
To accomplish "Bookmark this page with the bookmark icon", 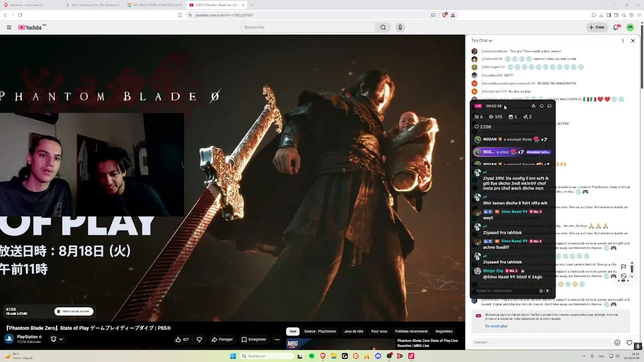I will pos(180,15).
